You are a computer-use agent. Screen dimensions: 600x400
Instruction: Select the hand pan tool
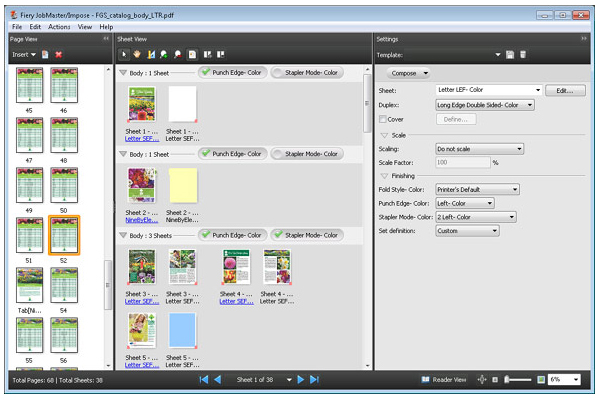point(138,53)
